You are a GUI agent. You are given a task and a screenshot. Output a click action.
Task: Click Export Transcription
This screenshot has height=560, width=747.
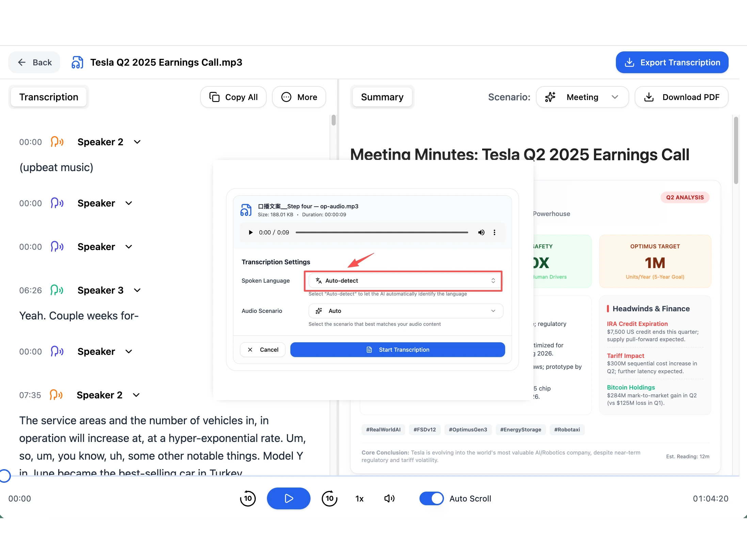click(672, 62)
